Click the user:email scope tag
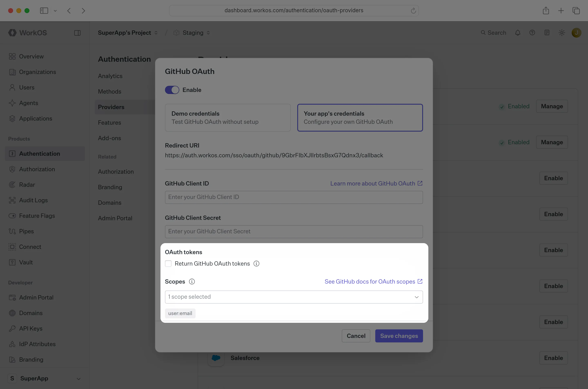 point(180,313)
